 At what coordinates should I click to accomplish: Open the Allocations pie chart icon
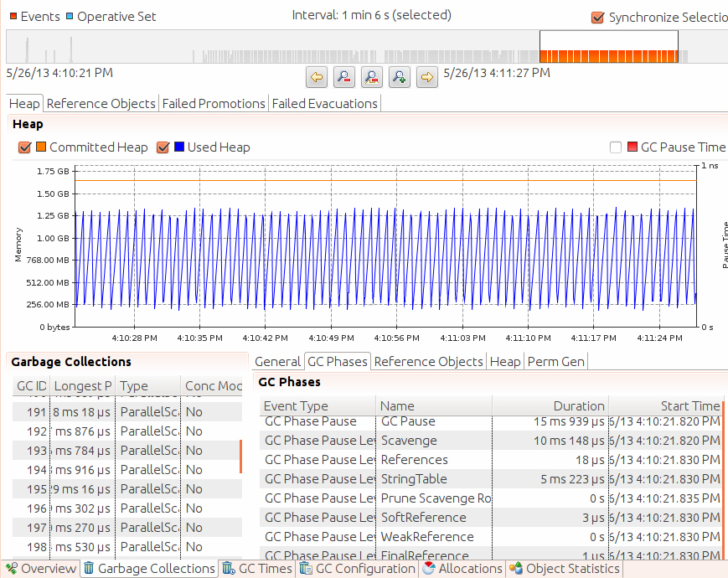coord(429,568)
